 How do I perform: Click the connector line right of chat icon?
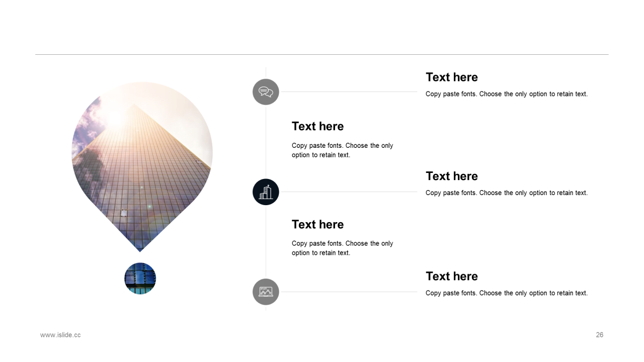click(x=349, y=92)
